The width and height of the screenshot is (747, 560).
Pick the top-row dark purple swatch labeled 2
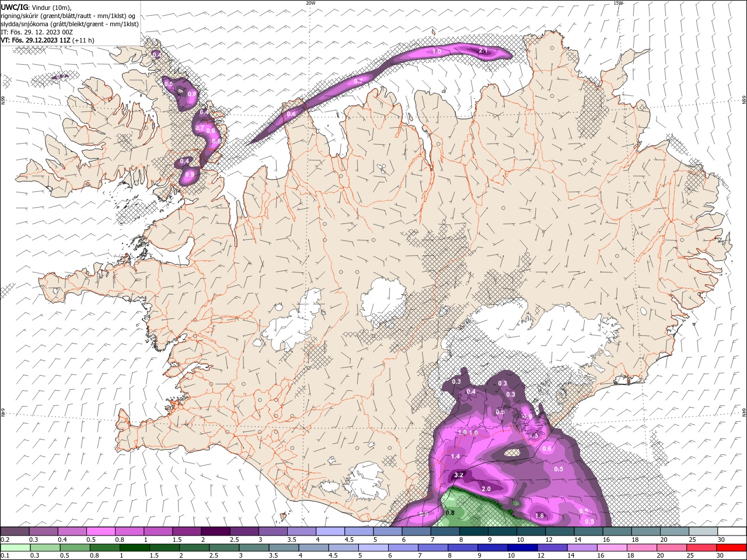[x=215, y=531]
